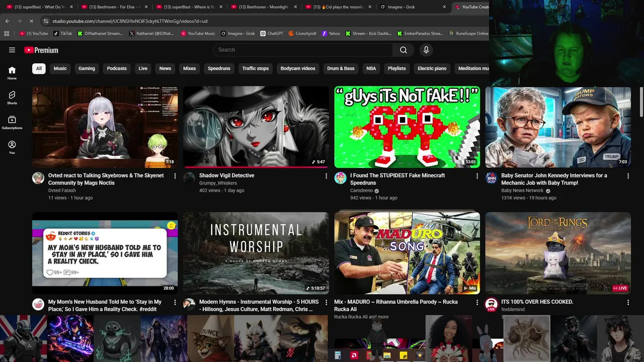Image resolution: width=644 pixels, height=362 pixels.
Task: Play the Lord of the Rings live thumbnail
Action: (x=558, y=253)
